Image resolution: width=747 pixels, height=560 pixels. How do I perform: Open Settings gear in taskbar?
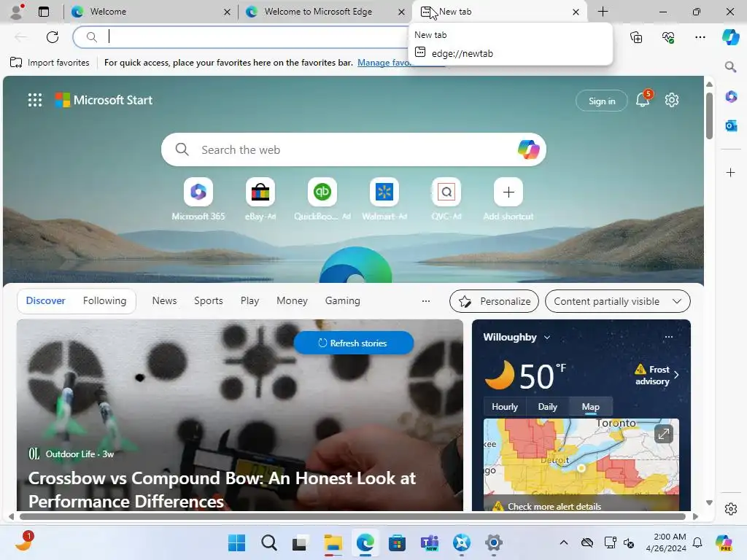pyautogui.click(x=494, y=542)
